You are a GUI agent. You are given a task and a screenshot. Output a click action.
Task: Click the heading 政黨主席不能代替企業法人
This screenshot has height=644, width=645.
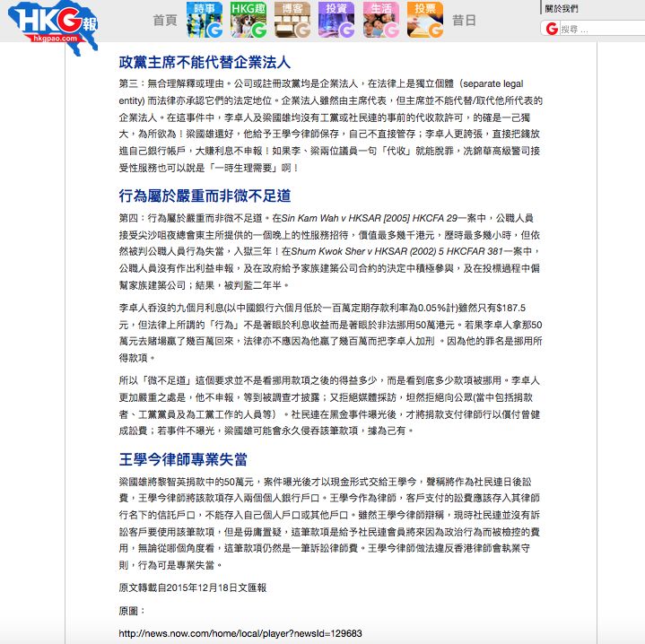click(x=205, y=63)
